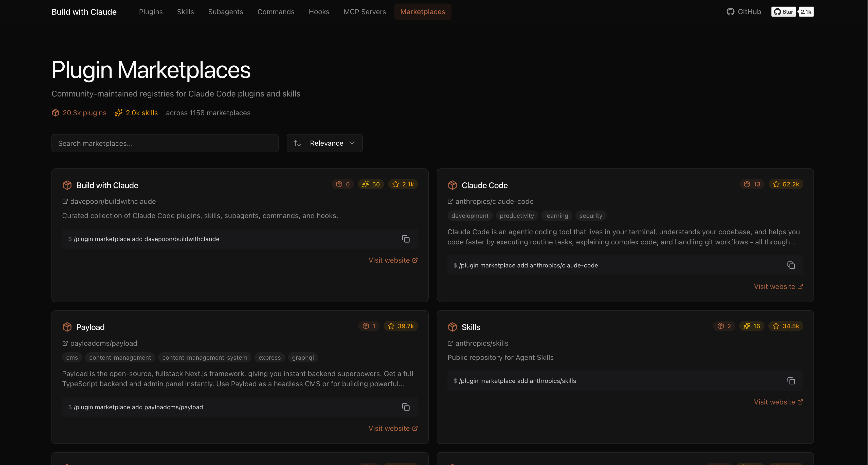The width and height of the screenshot is (868, 465).
Task: Copy the anthropics/claude-code install command
Action: [791, 265]
